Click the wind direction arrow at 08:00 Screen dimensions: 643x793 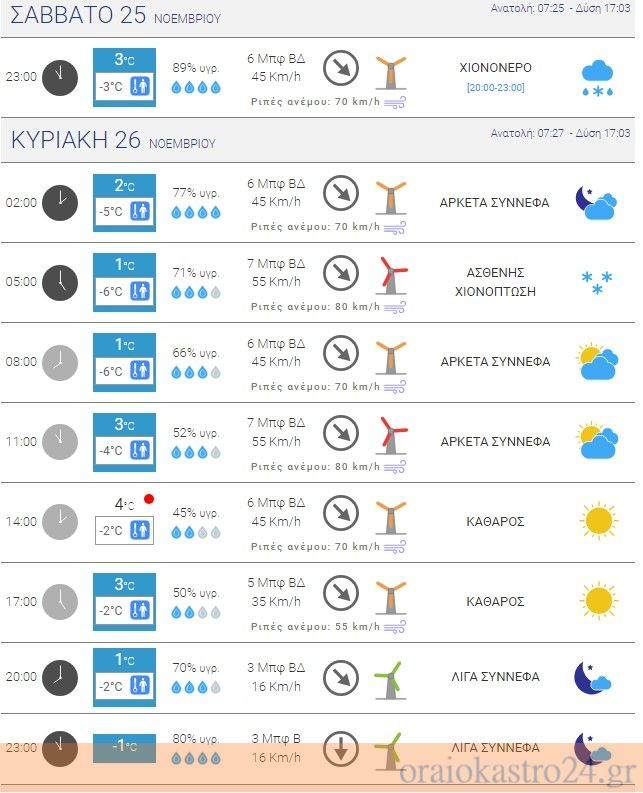pyautogui.click(x=341, y=353)
